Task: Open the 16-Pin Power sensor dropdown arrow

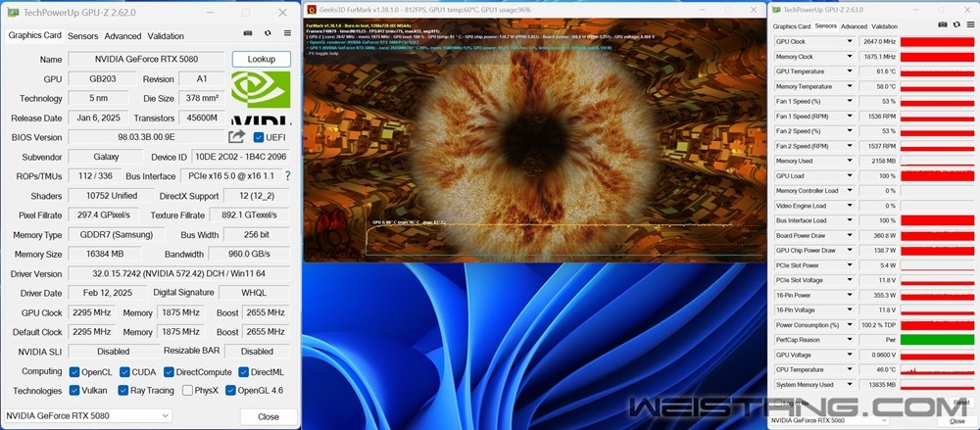Action: click(x=849, y=295)
